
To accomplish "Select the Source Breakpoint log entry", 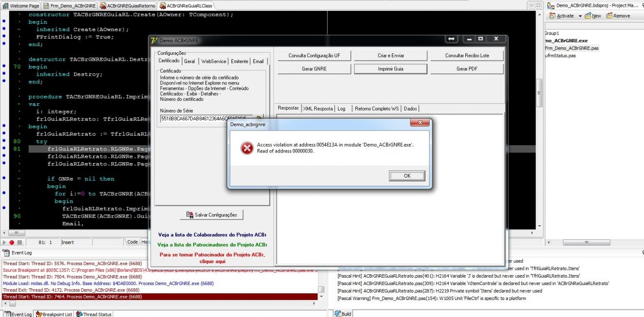I will pyautogui.click(x=159, y=270).
